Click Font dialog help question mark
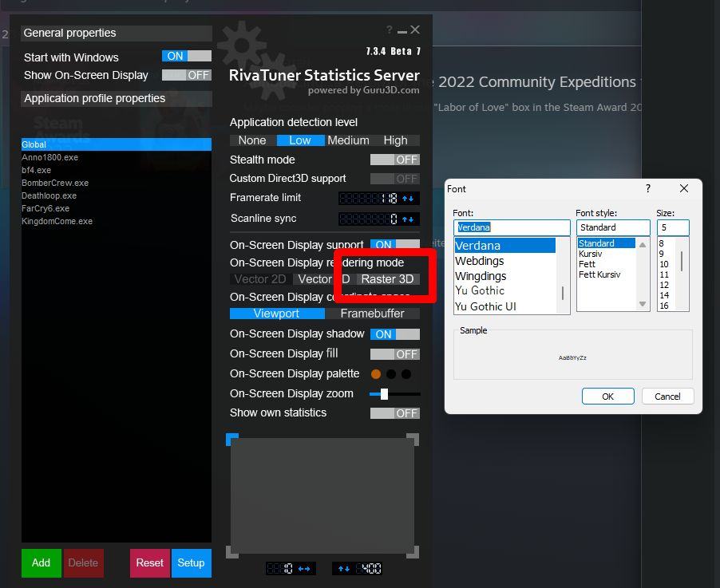720x588 pixels. point(648,188)
